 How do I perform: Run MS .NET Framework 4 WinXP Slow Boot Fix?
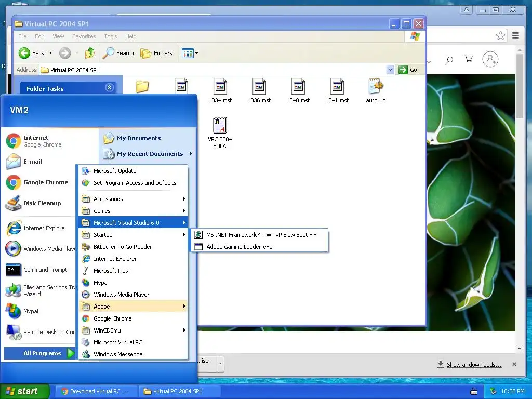pos(260,235)
